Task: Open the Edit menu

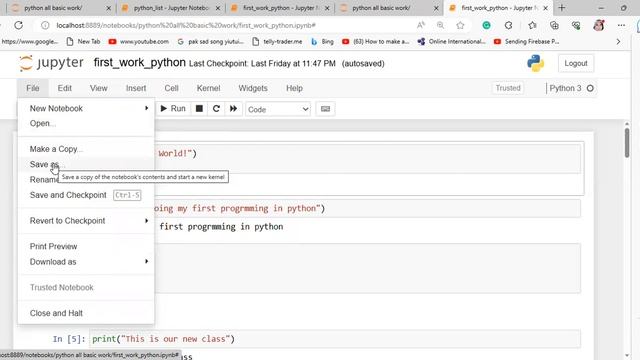Action: (64, 88)
